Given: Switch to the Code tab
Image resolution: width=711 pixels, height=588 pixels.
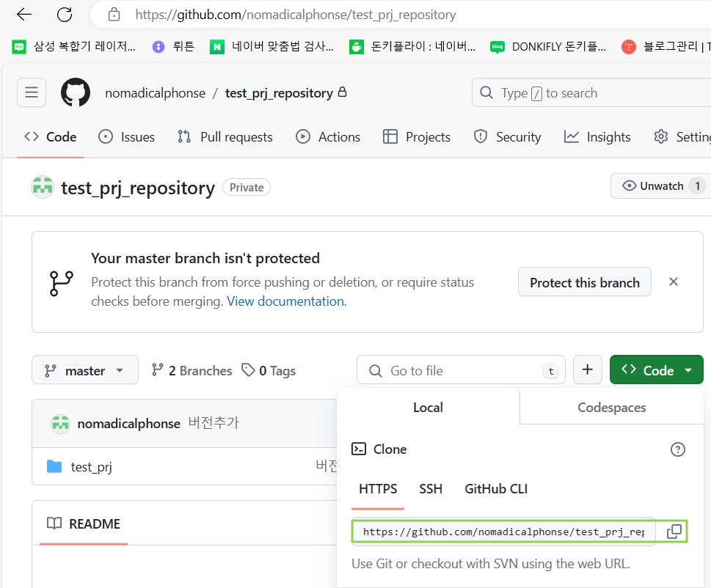Looking at the screenshot, I should point(51,137).
